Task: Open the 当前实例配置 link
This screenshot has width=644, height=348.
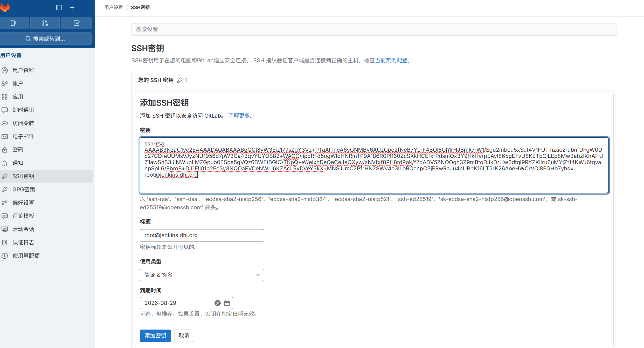Action: [x=391, y=61]
